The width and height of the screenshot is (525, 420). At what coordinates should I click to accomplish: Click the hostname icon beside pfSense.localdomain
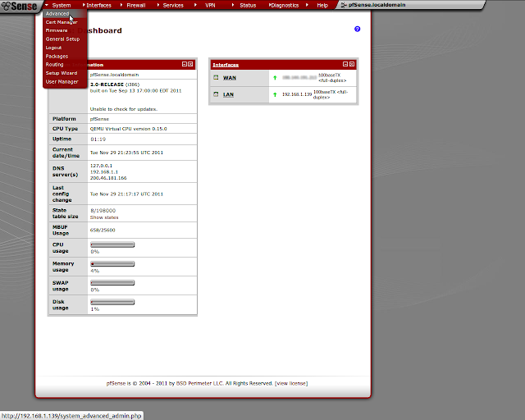click(x=344, y=5)
